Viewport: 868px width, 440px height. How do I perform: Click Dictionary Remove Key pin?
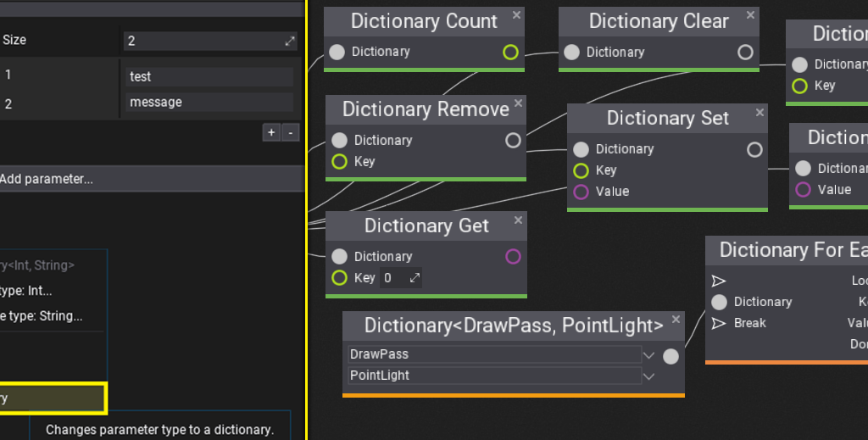click(339, 162)
